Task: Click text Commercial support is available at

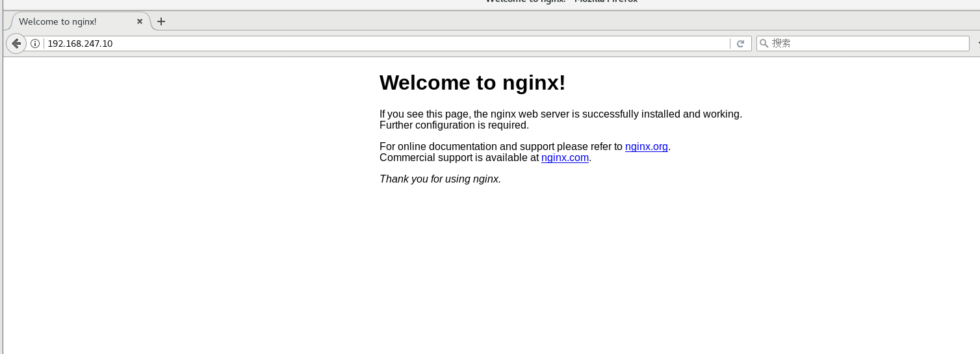Action: [x=459, y=157]
